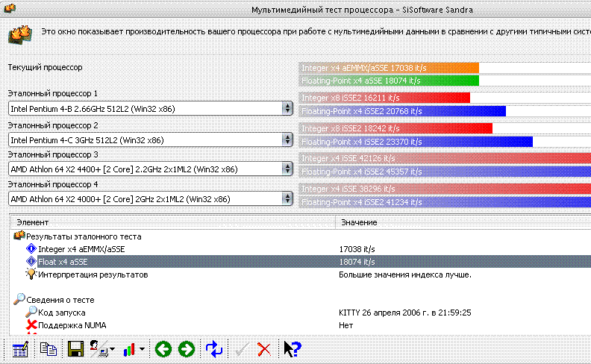
Task: Go forward with the green right arrow
Action: (187, 349)
